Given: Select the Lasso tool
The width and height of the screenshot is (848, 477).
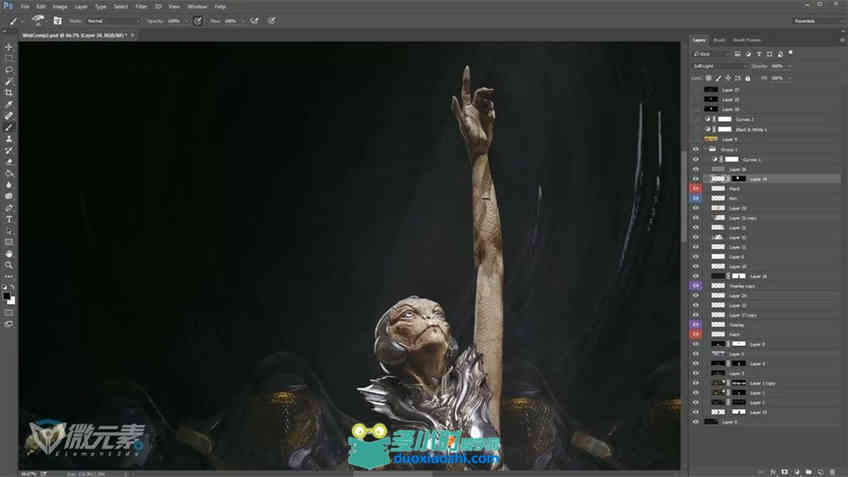Looking at the screenshot, I should tap(9, 70).
